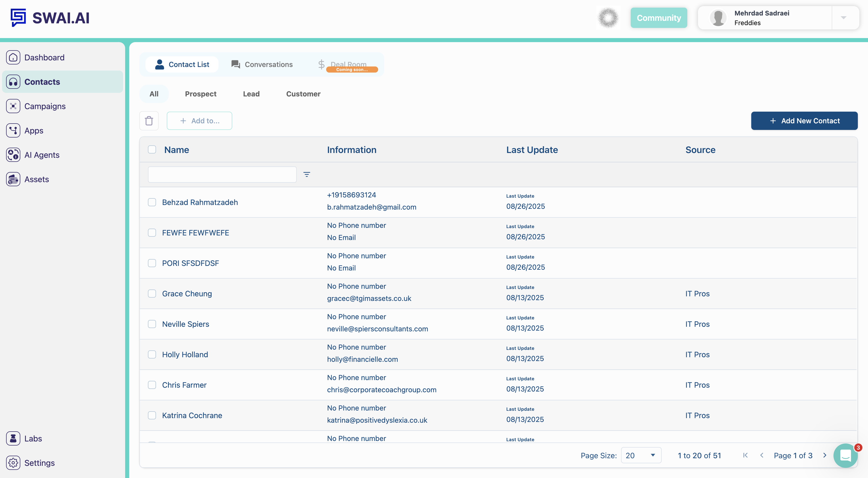This screenshot has height=478, width=868.
Task: Go to the next page
Action: (825, 455)
